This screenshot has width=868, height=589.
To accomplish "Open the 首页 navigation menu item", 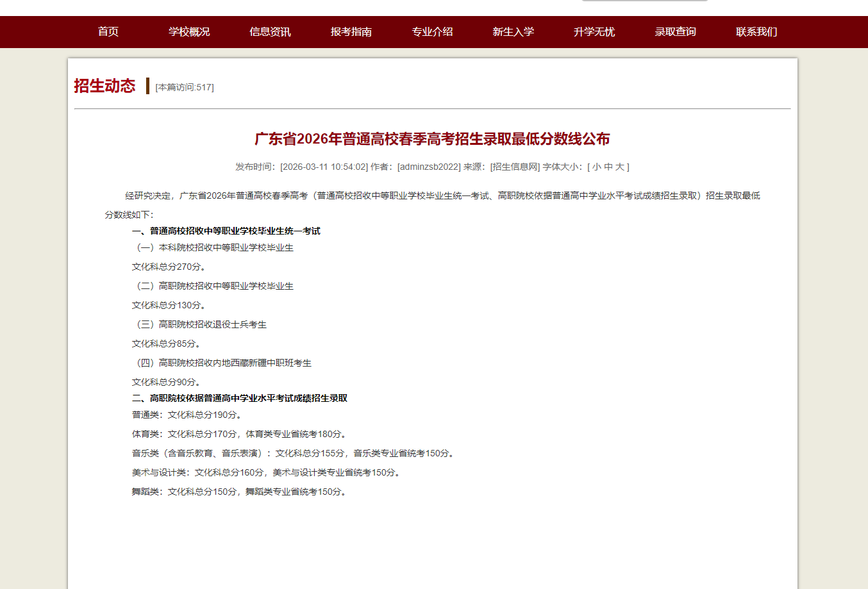I will click(108, 32).
